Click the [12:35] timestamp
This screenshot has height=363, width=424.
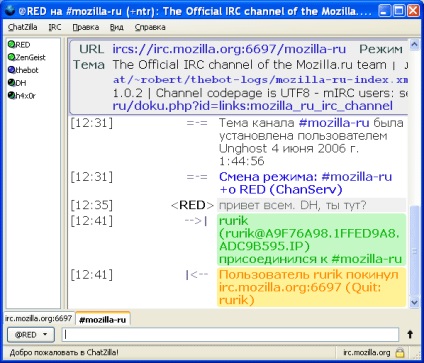coord(92,205)
